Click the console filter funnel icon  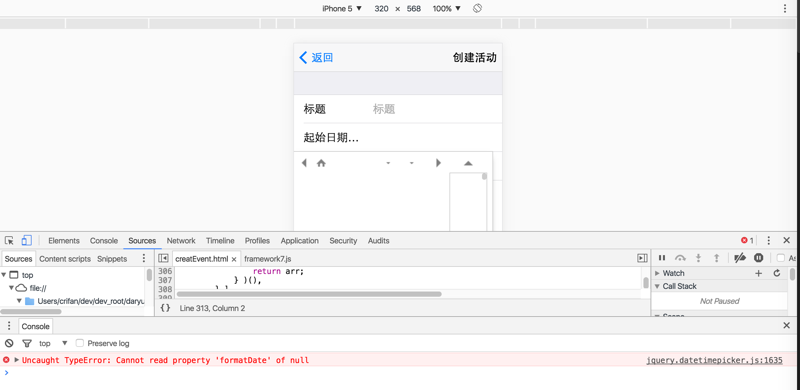point(27,343)
